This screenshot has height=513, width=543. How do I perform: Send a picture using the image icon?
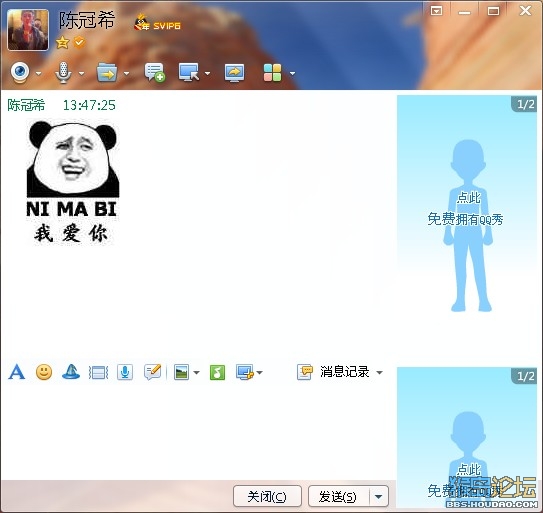181,372
